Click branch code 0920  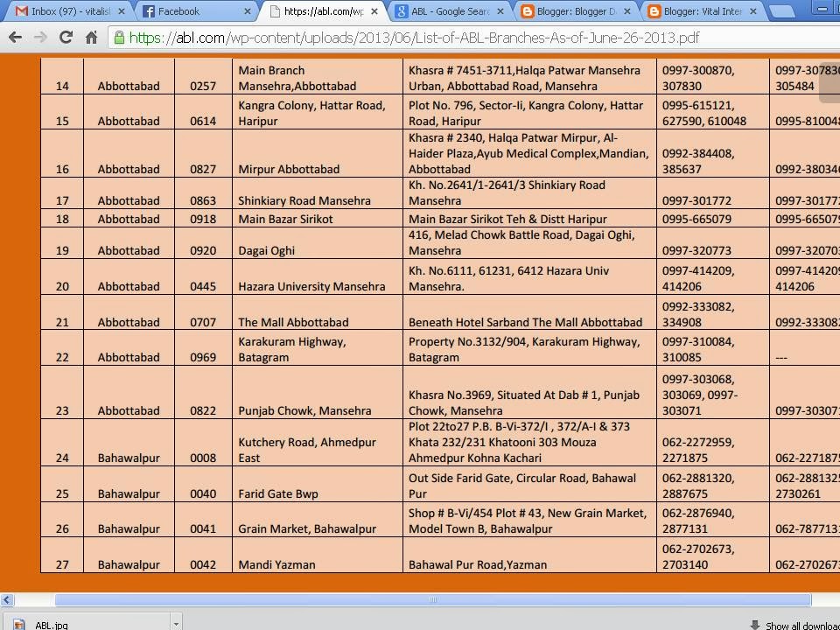[203, 251]
